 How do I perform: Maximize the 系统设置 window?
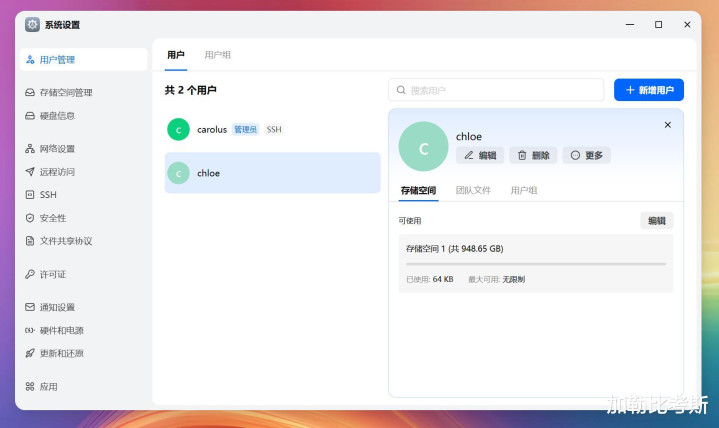point(658,24)
